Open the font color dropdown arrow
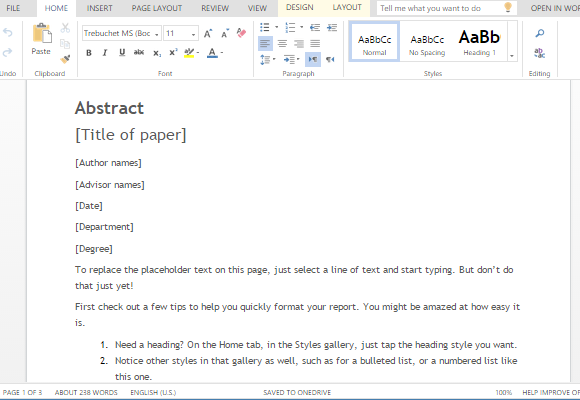The height and width of the screenshot is (400, 580). click(222, 53)
